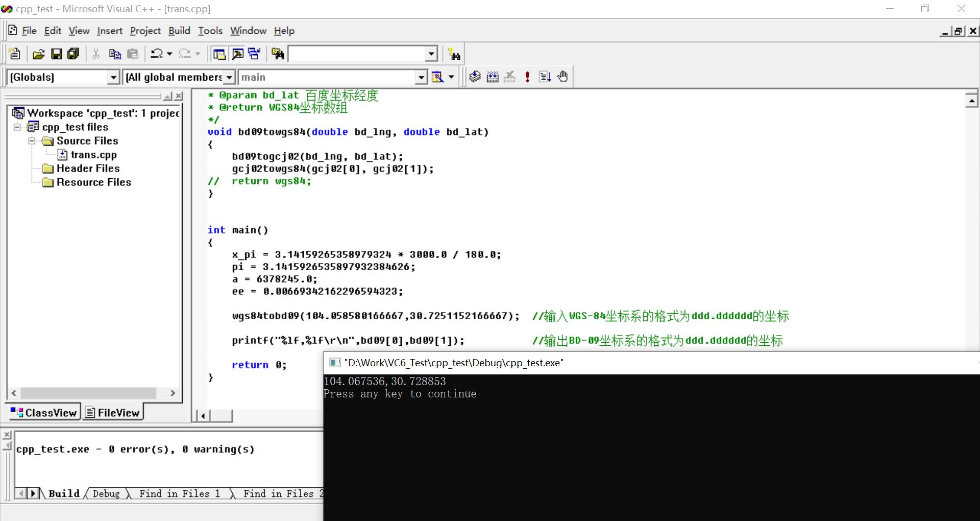Image resolution: width=980 pixels, height=521 pixels.
Task: Open the All global members dropdown
Action: pos(229,77)
